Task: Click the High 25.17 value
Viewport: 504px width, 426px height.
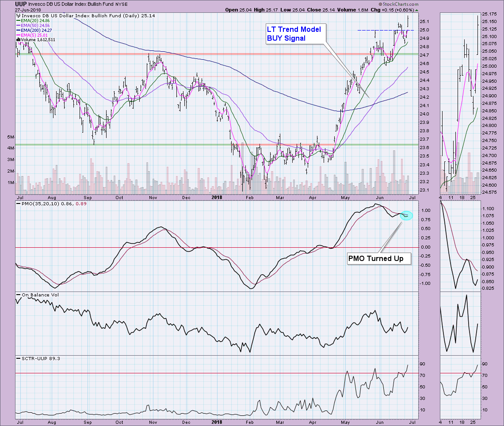Action: pos(266,10)
